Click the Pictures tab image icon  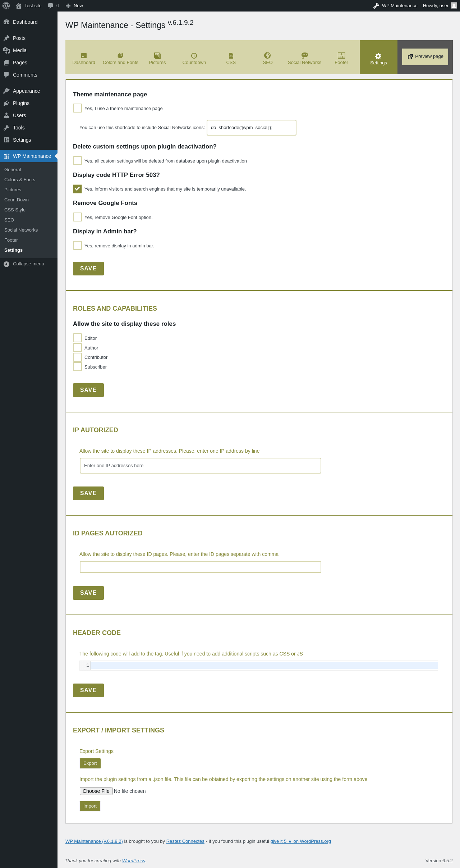tap(157, 55)
